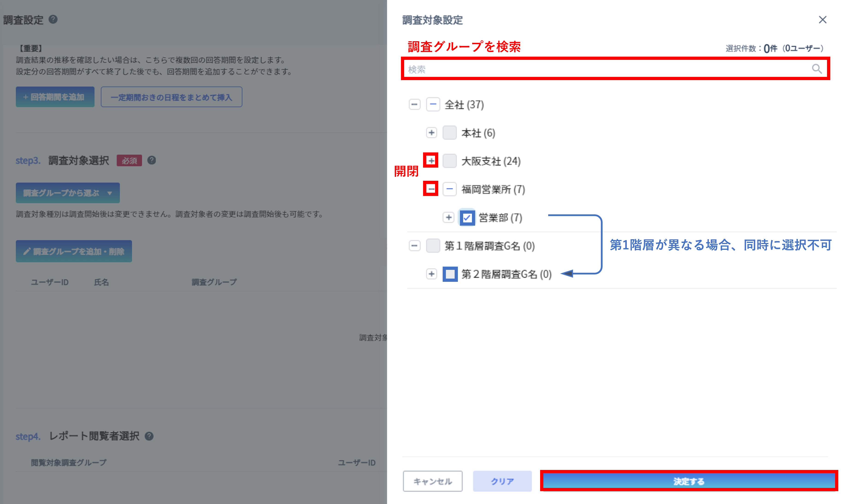Click the 氏名 column header
This screenshot has height=504, width=842.
[101, 282]
